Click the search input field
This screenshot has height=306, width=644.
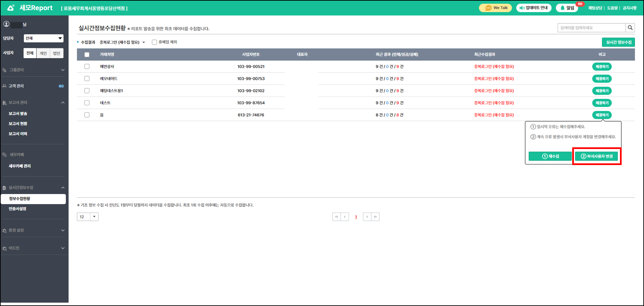(x=591, y=28)
